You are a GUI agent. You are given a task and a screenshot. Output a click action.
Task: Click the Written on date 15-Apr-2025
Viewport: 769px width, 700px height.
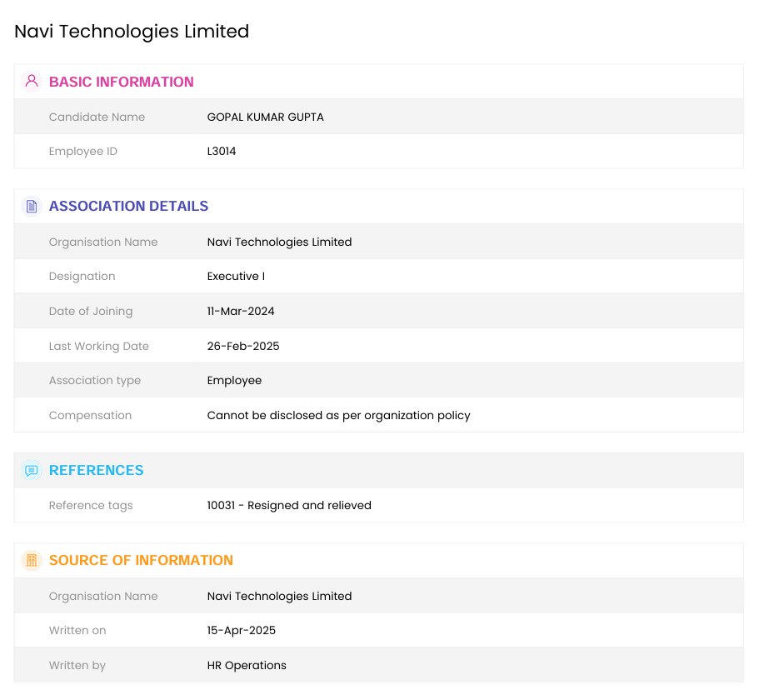242,631
